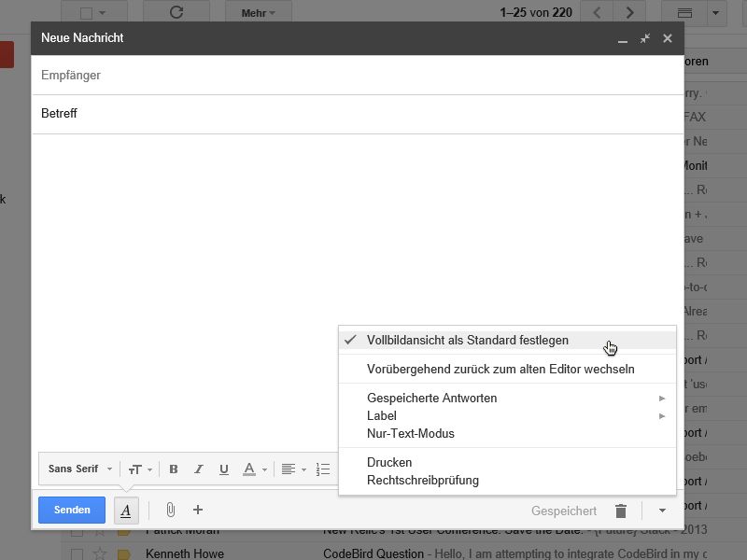This screenshot has height=560, width=747.
Task: Close the Neue Nachricht window
Action: 668,38
